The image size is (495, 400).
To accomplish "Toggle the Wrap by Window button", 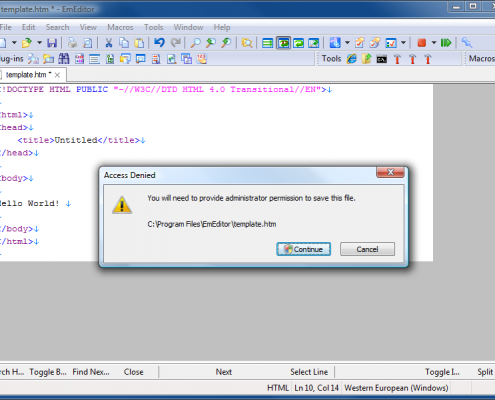I will pos(299,43).
